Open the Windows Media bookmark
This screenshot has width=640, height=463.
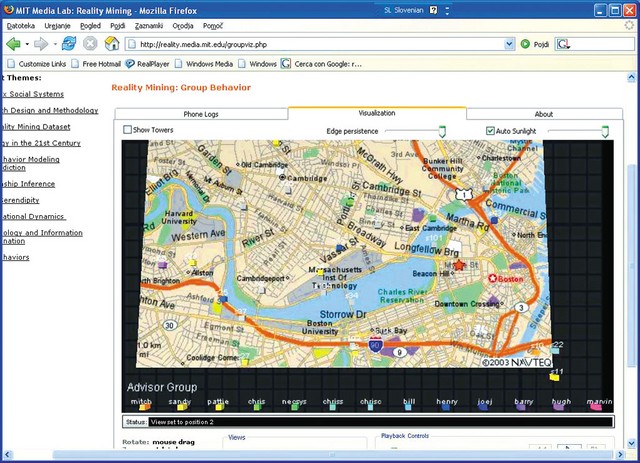pyautogui.click(x=204, y=64)
